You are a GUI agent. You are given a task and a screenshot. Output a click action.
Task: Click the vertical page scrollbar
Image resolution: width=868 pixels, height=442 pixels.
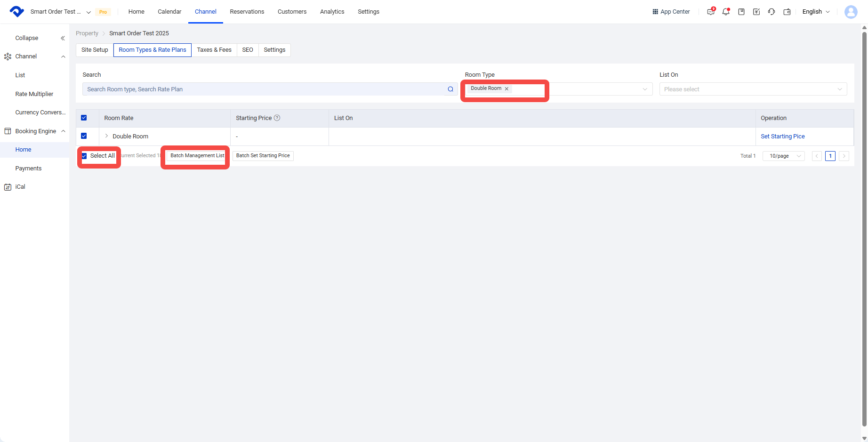click(864, 228)
